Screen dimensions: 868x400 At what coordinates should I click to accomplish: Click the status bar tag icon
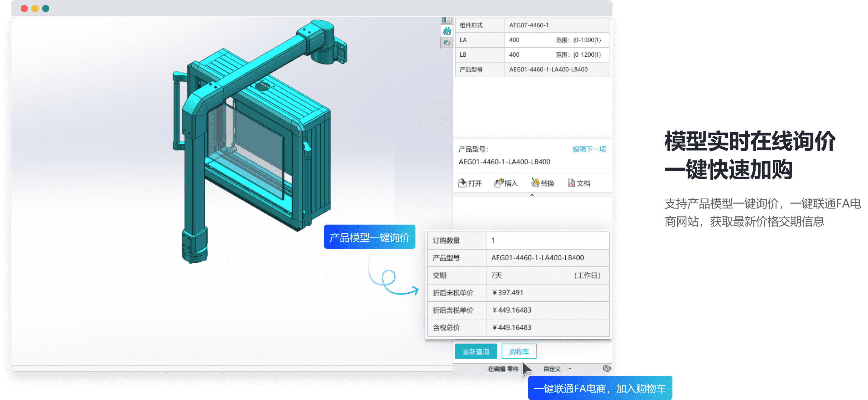[x=606, y=368]
